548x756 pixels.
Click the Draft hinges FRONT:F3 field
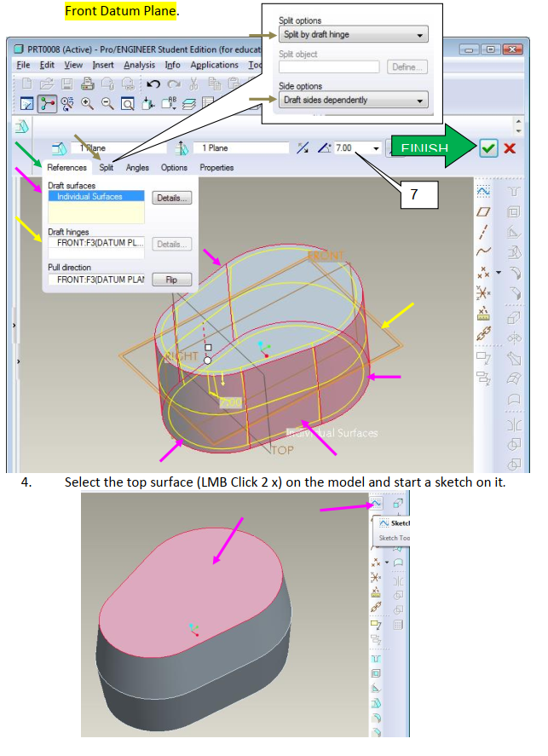[95, 243]
